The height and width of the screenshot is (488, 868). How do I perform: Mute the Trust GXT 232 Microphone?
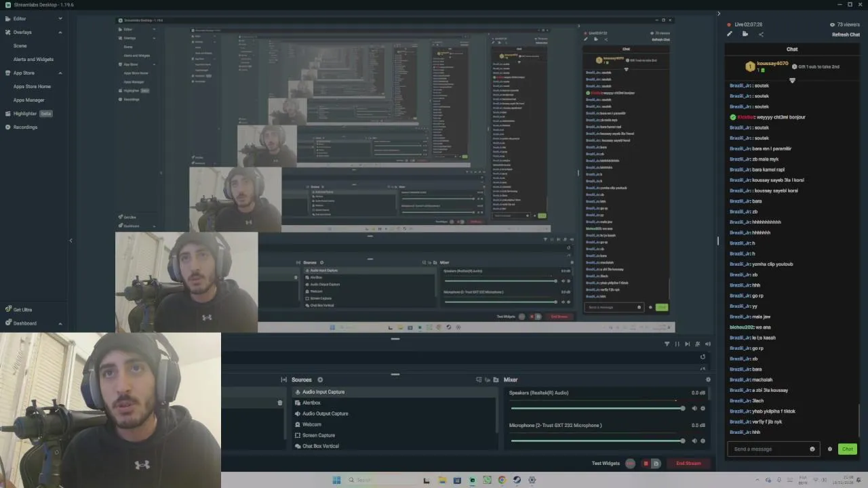[694, 441]
